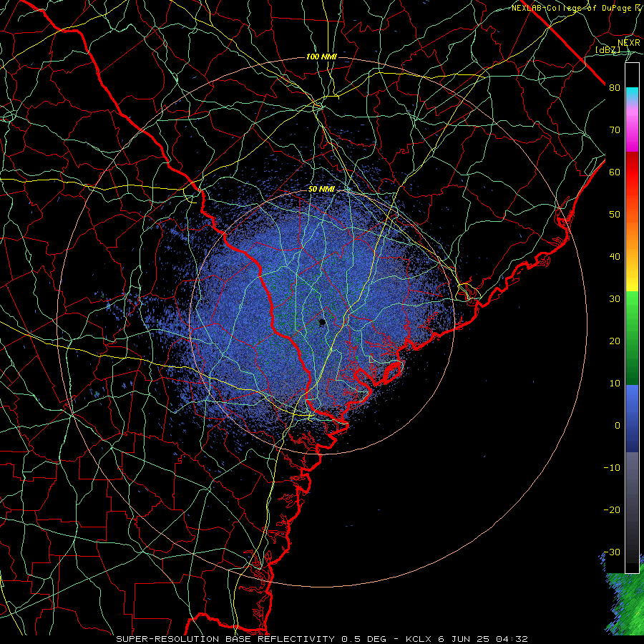Click the [dBZ] unit label

[x=608, y=50]
